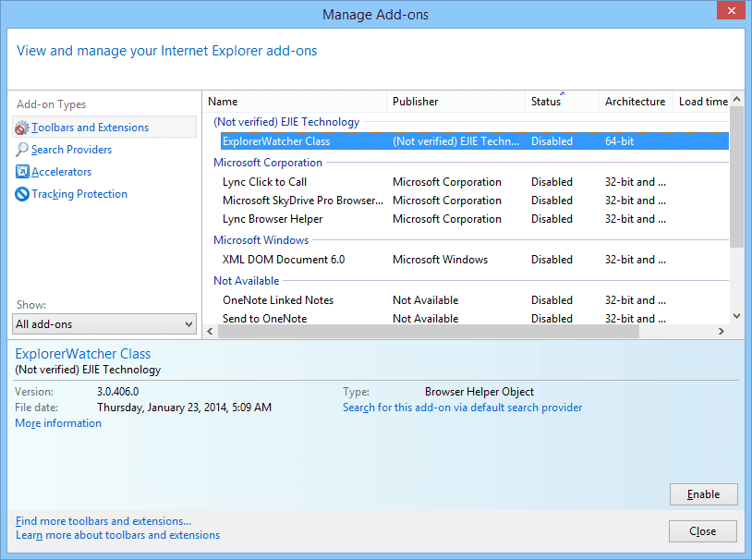Select the Lync Click to Call add-on
The height and width of the screenshot is (560, 752).
pyautogui.click(x=475, y=182)
